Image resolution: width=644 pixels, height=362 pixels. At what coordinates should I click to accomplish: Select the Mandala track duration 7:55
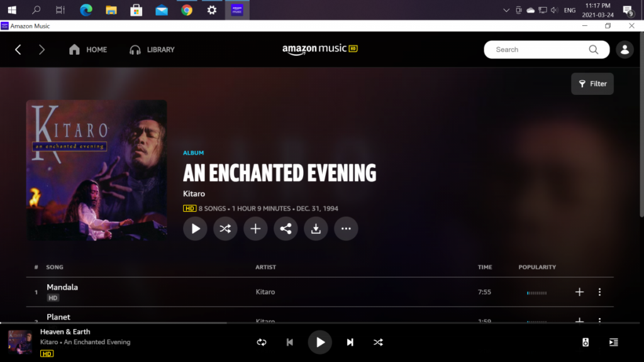(485, 292)
